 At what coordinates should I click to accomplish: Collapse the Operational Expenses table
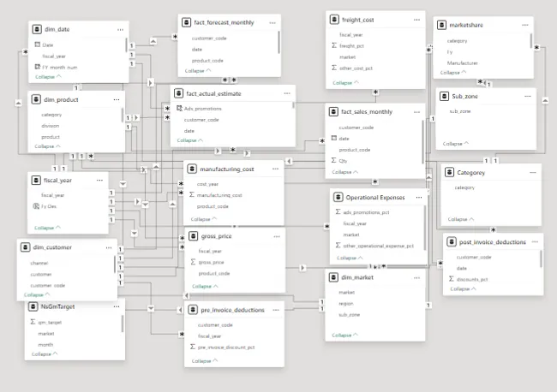(350, 258)
